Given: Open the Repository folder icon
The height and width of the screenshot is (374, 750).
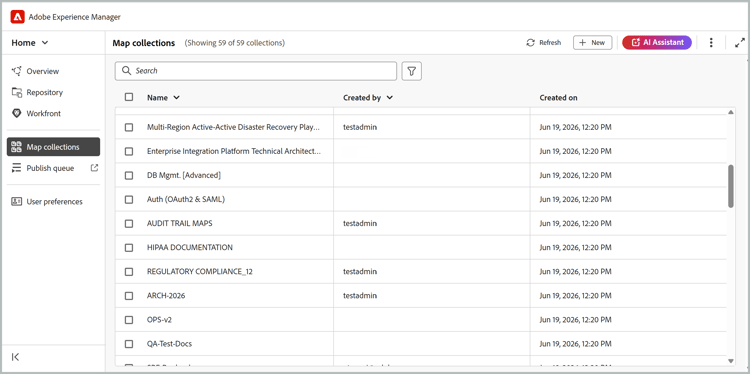Looking at the screenshot, I should pyautogui.click(x=17, y=92).
